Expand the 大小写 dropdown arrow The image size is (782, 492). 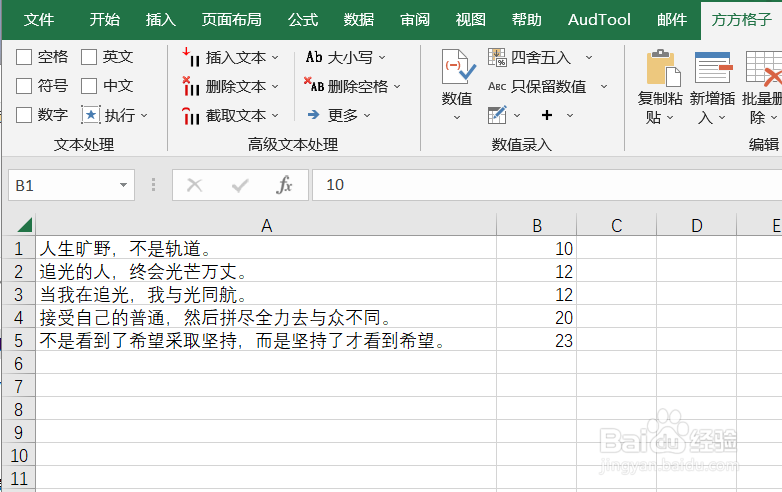382,58
